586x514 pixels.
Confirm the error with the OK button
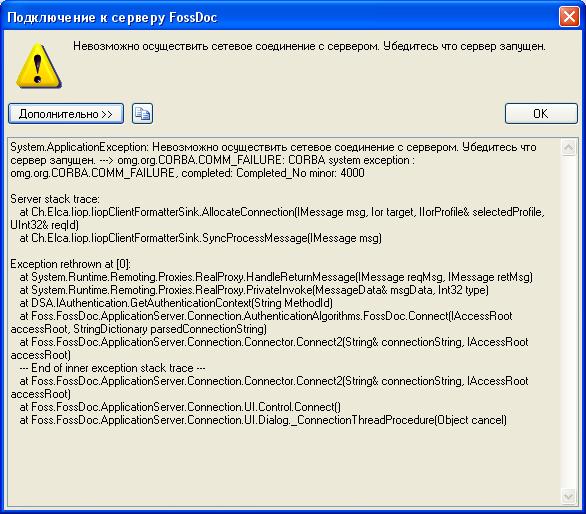coord(541,114)
